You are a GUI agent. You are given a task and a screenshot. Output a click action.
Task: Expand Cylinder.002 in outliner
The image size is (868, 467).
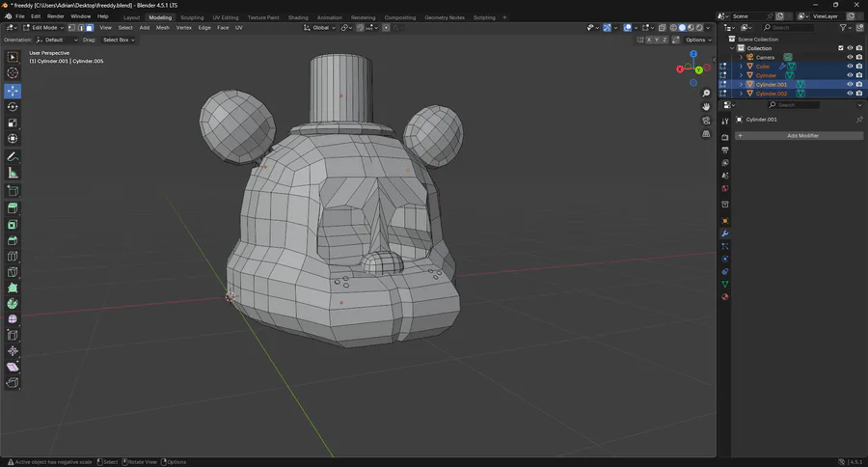[x=742, y=94]
